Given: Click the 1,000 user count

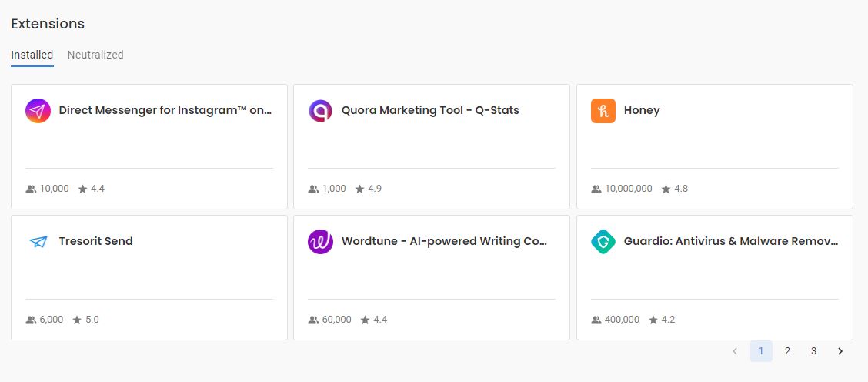Looking at the screenshot, I should (334, 189).
